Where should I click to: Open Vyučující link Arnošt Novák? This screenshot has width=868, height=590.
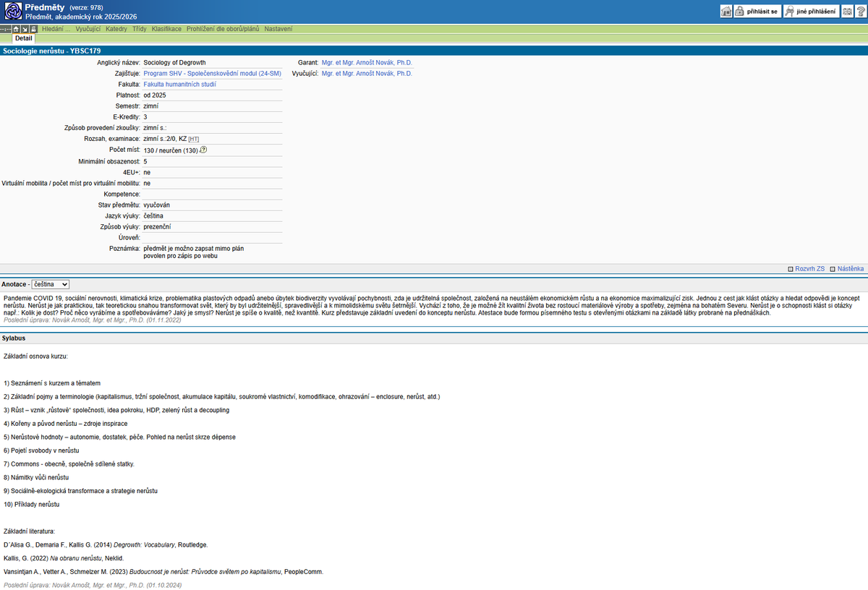click(367, 74)
